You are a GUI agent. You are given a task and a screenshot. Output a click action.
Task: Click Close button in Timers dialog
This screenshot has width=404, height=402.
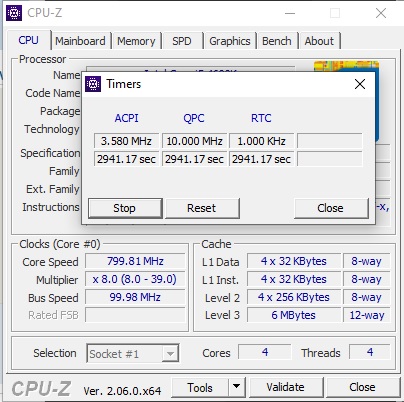(x=331, y=208)
